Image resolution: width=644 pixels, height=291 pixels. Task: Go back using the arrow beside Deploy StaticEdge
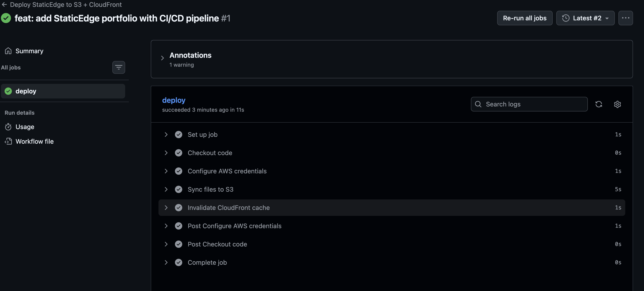click(x=4, y=5)
